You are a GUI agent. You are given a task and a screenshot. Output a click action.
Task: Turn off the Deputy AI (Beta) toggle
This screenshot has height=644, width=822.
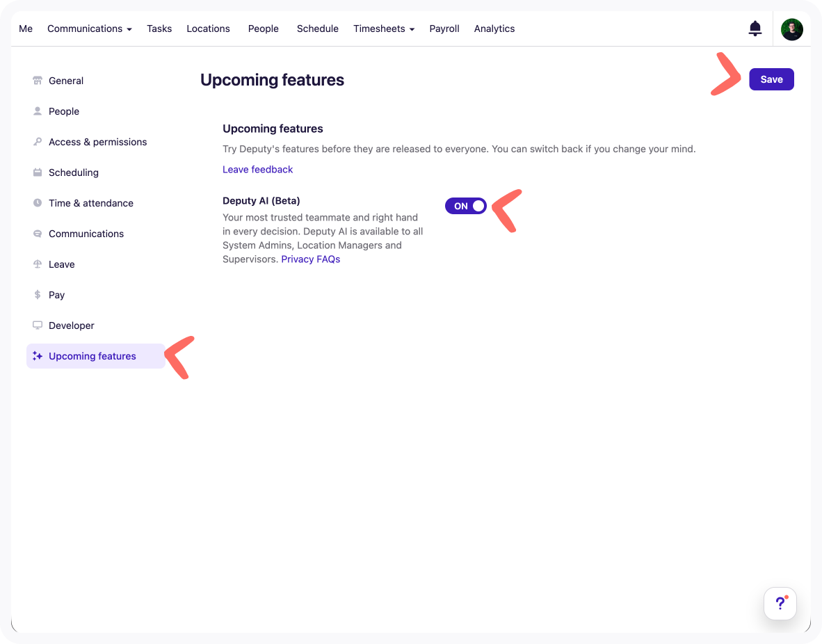point(466,206)
